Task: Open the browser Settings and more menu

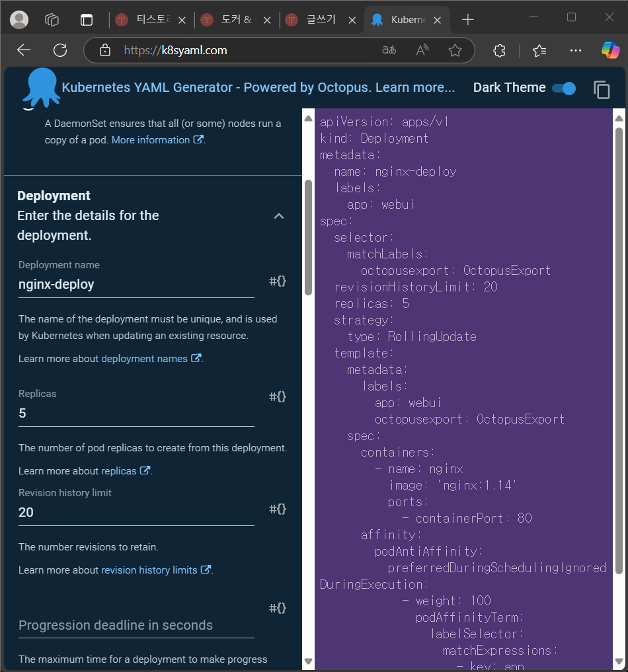Action: pyautogui.click(x=575, y=51)
